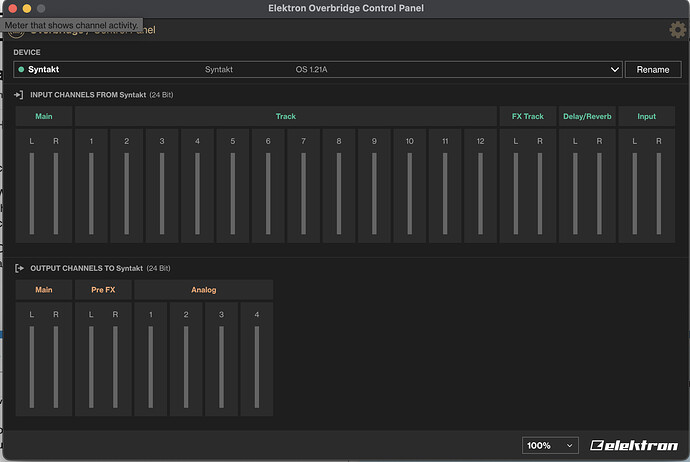This screenshot has width=690, height=462.
Task: Click Delay/Reverb L channel meter
Action: click(x=575, y=194)
